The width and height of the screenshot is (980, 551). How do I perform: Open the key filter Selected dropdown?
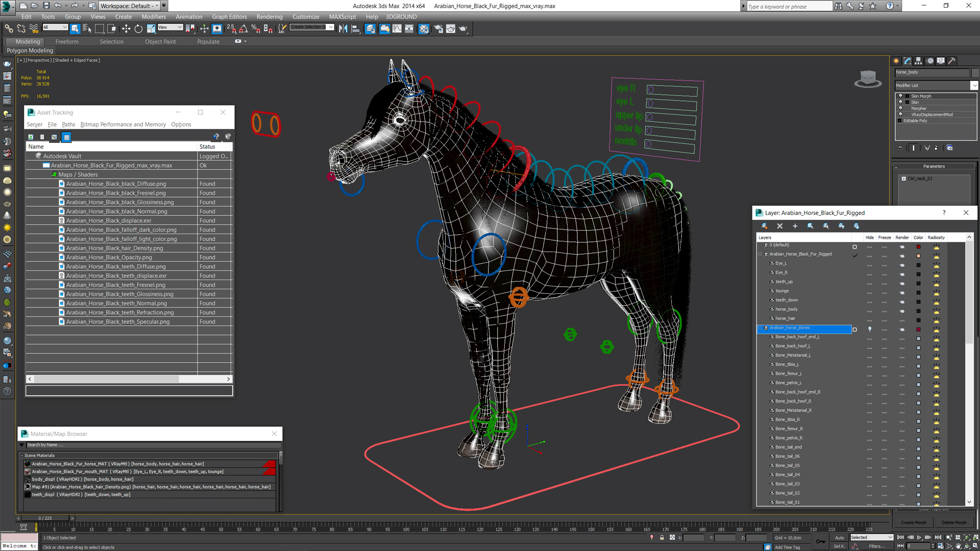(x=871, y=537)
